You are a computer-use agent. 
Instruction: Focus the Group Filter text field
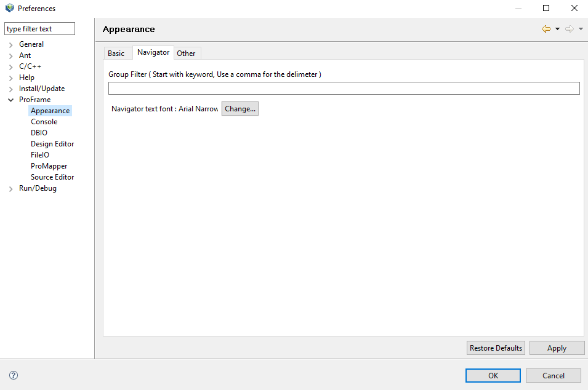pos(344,89)
